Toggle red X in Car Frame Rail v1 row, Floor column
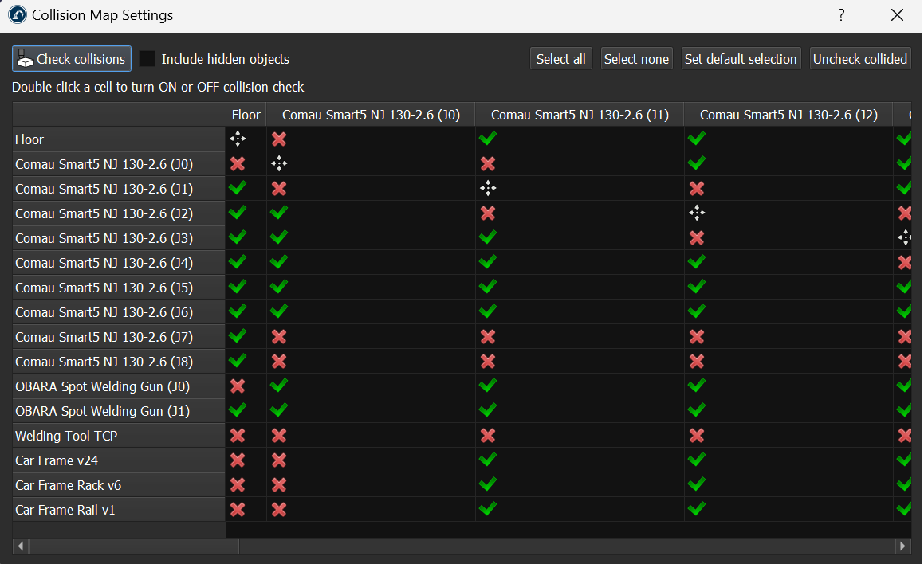Screen dimensions: 924x564 [238, 510]
